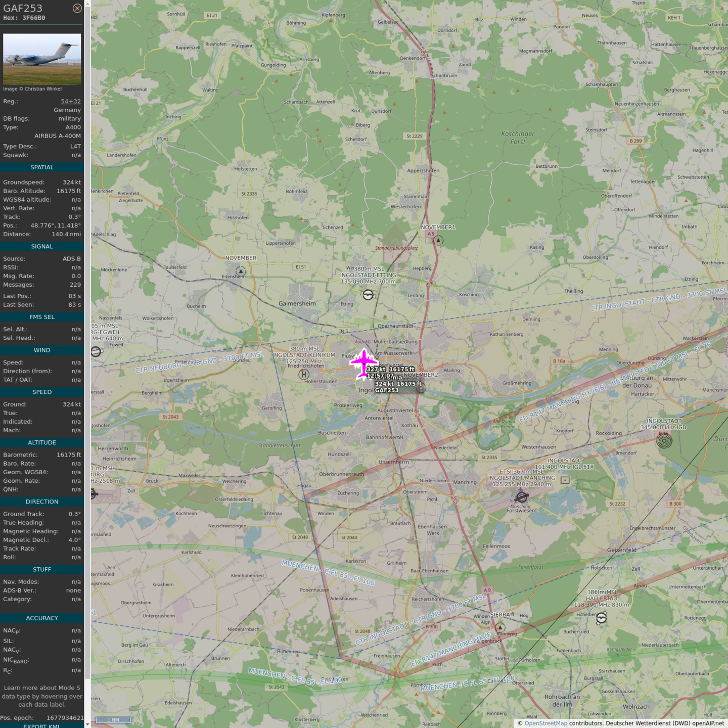Click the Klinikum heliport H symbol
Image resolution: width=728 pixels, height=728 pixels.
coord(303,375)
